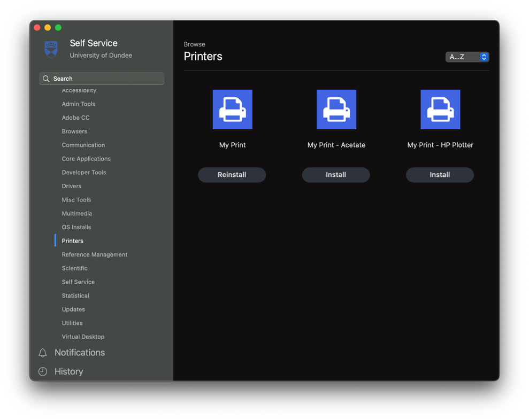Click the My Print printer icon
529x420 pixels.
pyautogui.click(x=232, y=109)
